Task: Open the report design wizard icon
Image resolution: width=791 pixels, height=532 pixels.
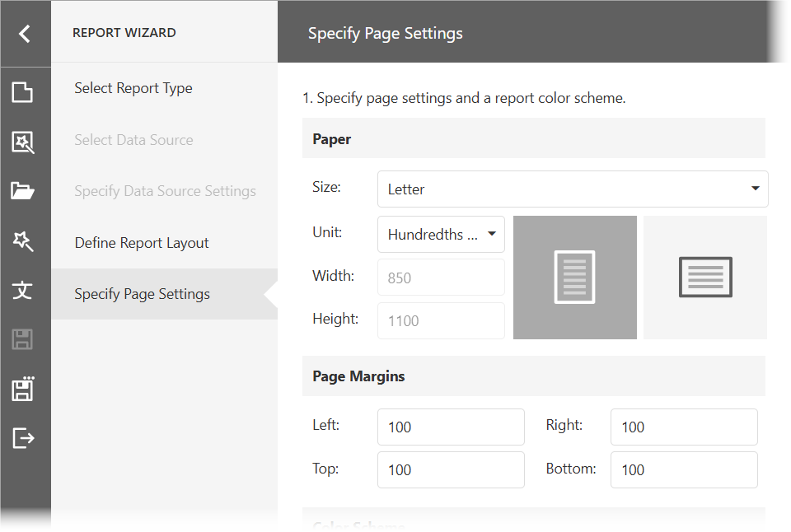Action: [23, 142]
